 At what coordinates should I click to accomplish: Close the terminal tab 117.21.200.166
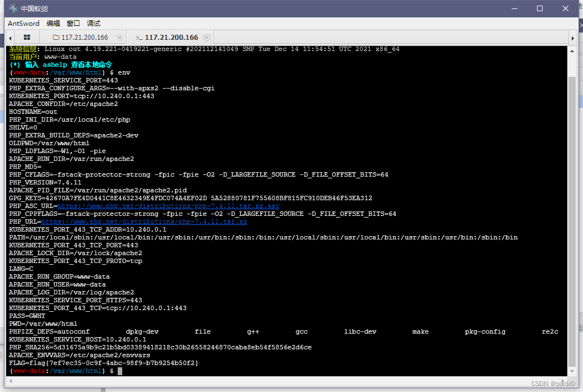click(206, 37)
